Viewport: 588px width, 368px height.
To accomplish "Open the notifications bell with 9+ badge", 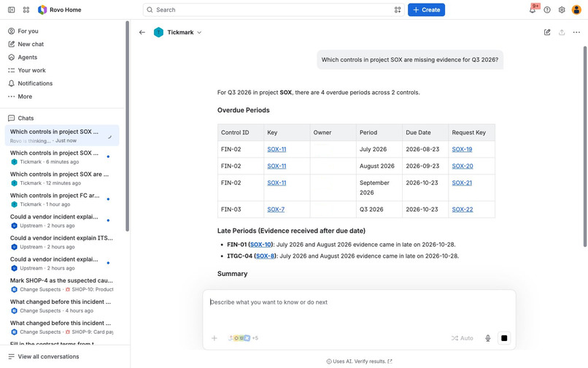I will coord(533,9).
